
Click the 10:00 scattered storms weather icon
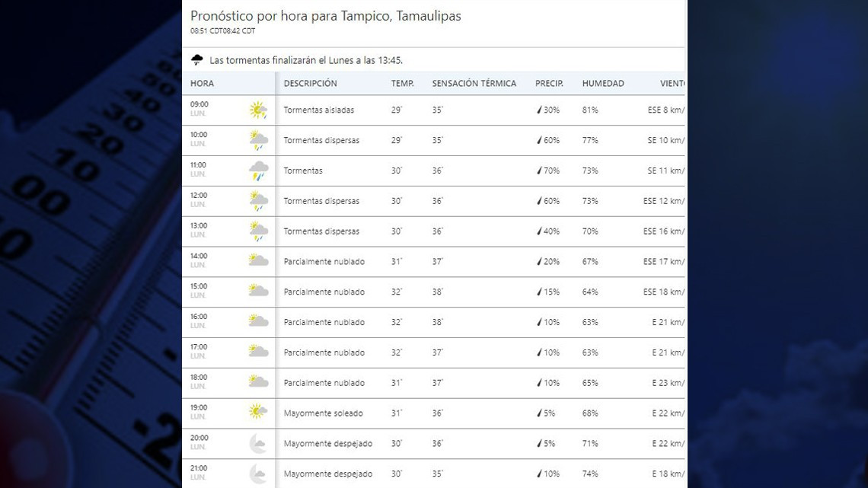pos(258,141)
